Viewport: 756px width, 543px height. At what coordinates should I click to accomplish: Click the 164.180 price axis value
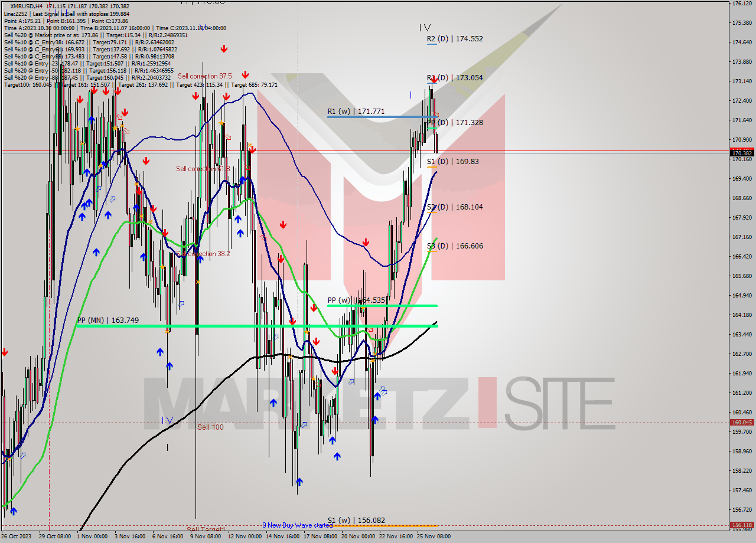click(x=741, y=315)
